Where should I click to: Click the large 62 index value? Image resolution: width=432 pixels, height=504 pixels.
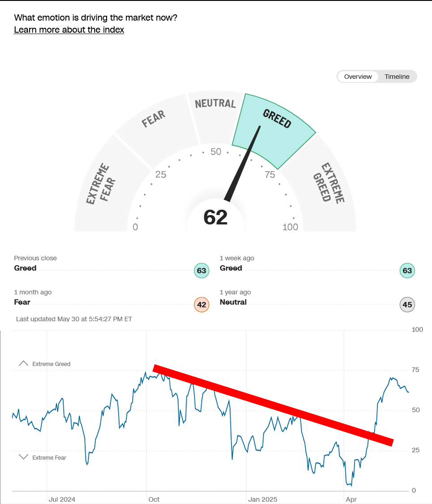tap(216, 217)
